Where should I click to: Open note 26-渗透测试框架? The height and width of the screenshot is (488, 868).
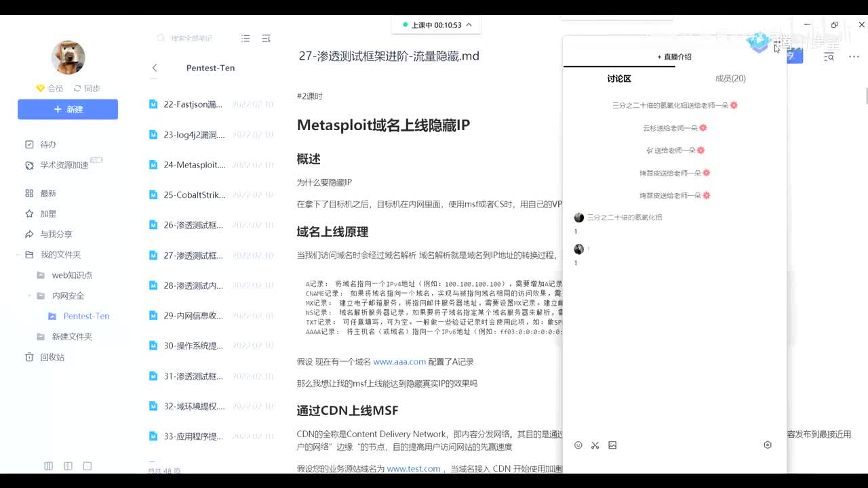tap(210, 225)
